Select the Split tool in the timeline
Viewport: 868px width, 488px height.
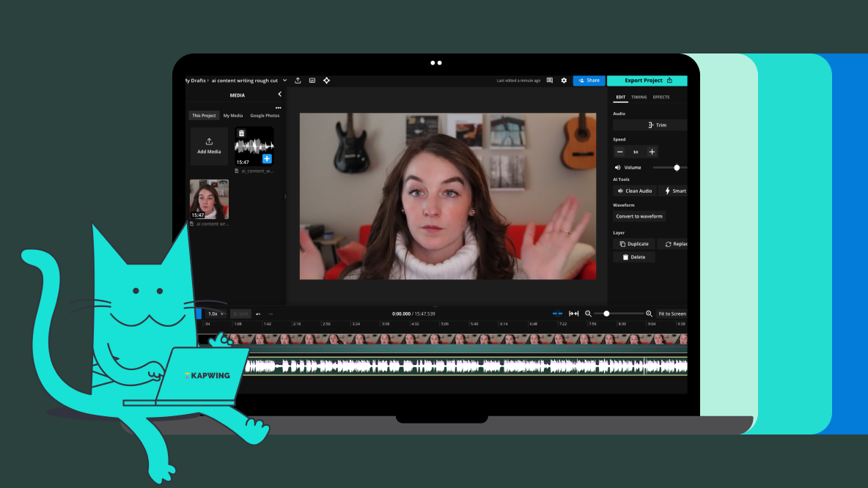click(240, 313)
